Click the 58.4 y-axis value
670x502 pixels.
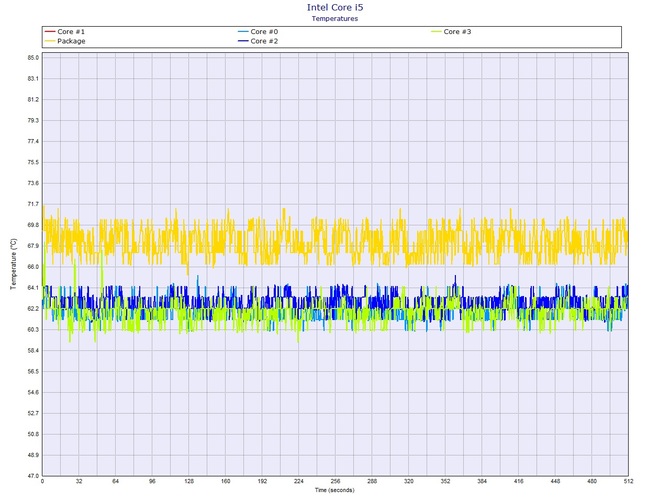coord(33,350)
